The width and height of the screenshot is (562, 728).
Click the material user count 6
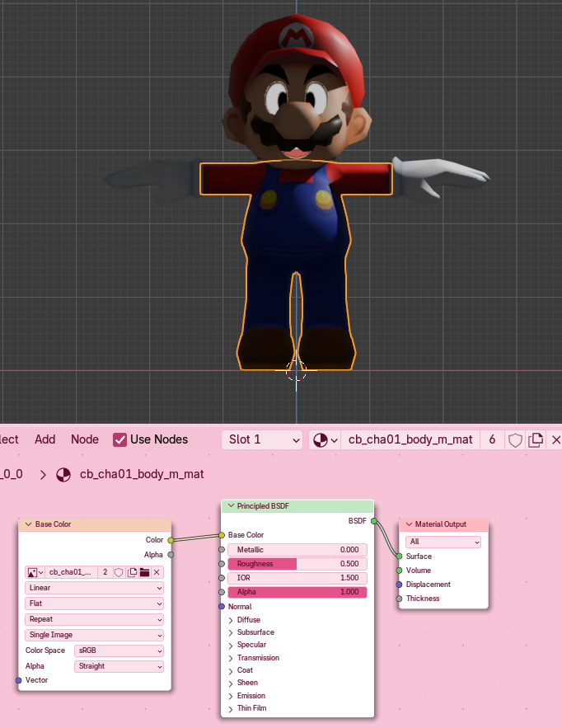click(492, 439)
